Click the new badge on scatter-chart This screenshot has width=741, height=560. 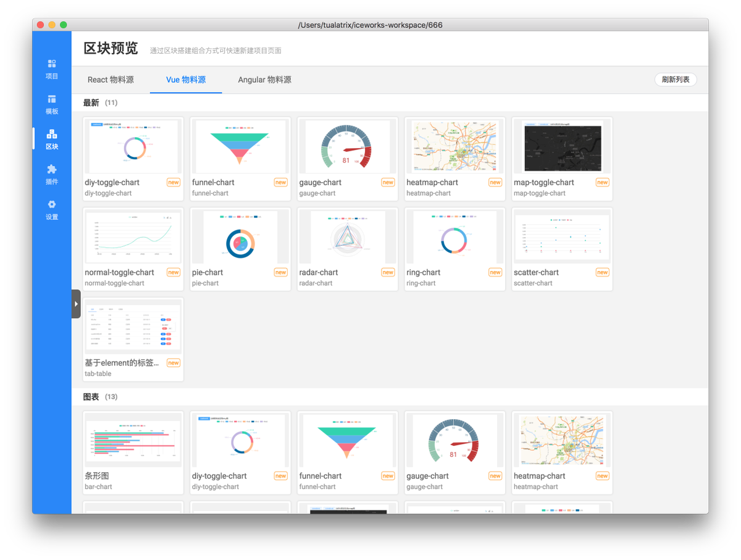(x=603, y=272)
